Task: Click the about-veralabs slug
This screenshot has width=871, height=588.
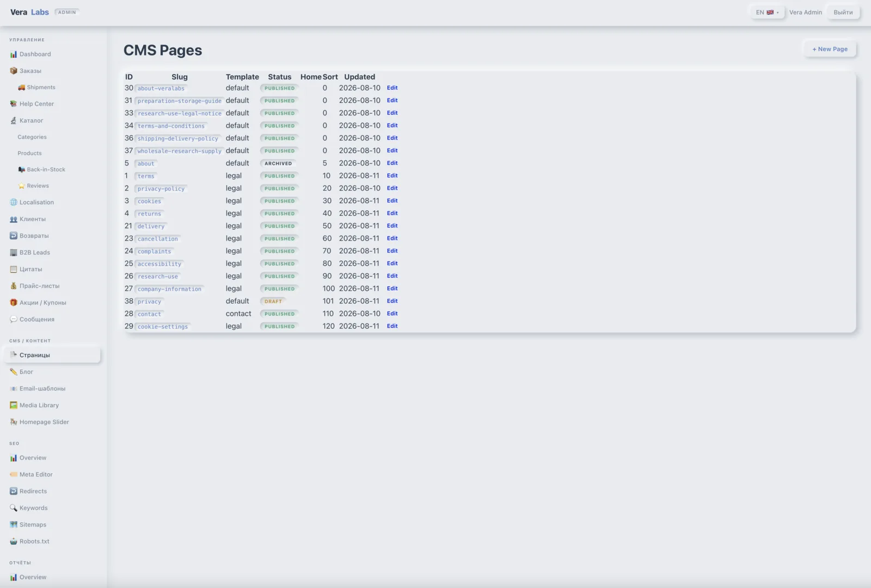Action: (x=161, y=88)
